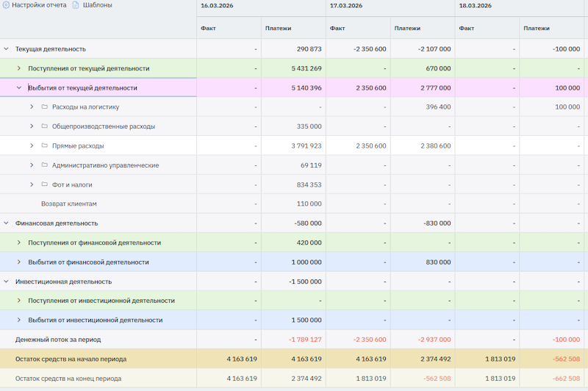Collapse the Инвестиционная деятельность section
Viewport: 588px width, 391px height.
point(7,281)
